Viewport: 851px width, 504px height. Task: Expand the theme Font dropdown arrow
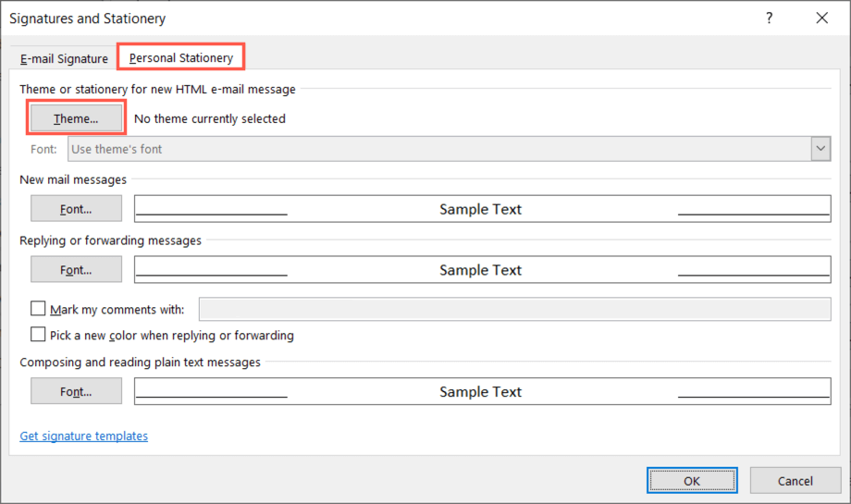point(820,149)
